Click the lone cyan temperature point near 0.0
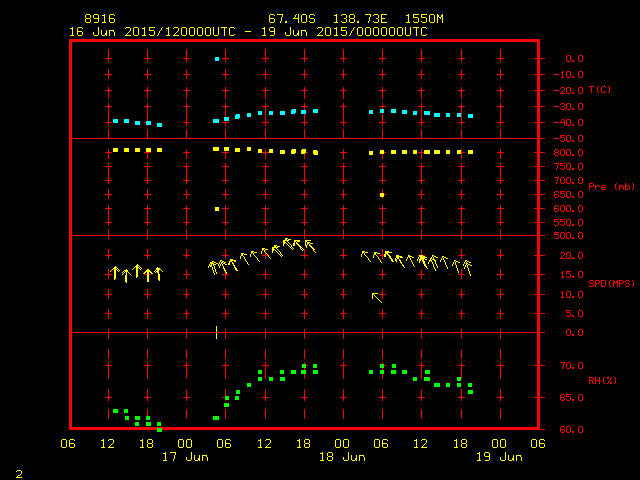Image resolution: width=640 pixels, height=480 pixels. [x=217, y=59]
